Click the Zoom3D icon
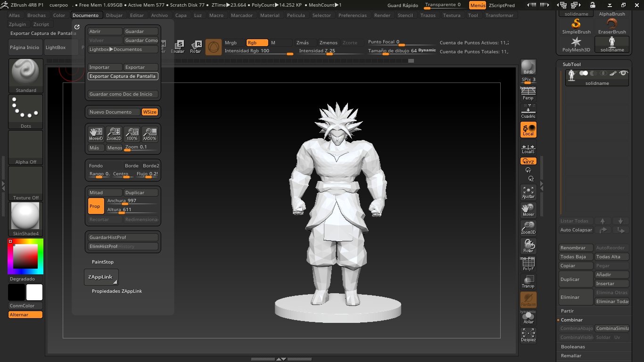This screenshot has height=362, width=644. click(528, 228)
